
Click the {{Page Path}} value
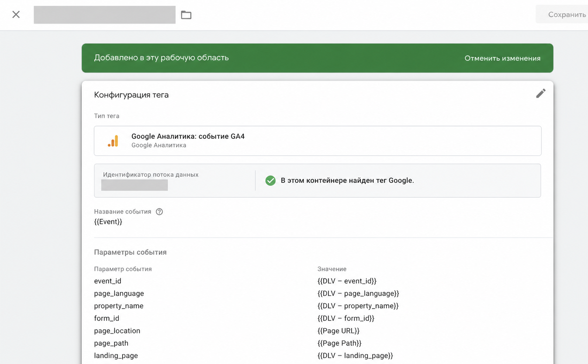click(339, 343)
